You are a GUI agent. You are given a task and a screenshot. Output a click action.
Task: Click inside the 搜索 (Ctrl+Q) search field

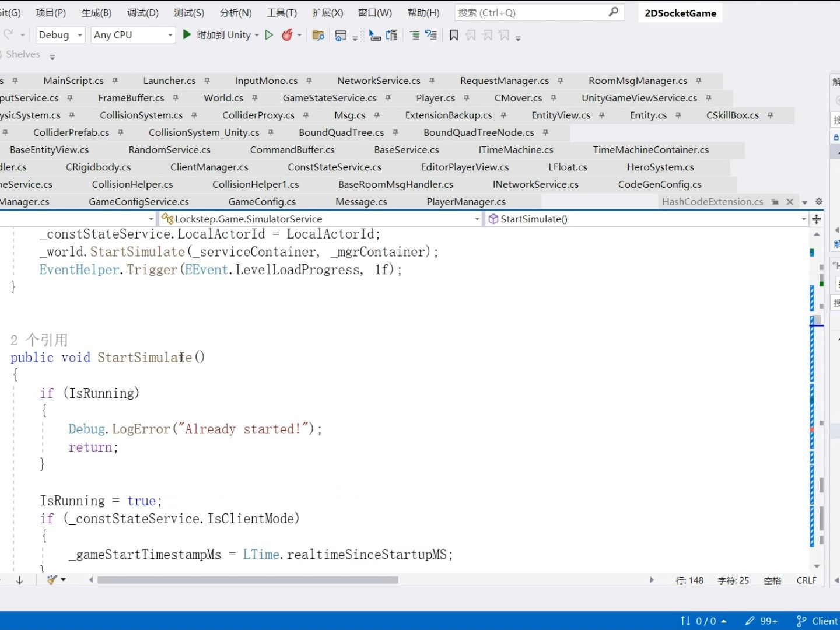531,12
